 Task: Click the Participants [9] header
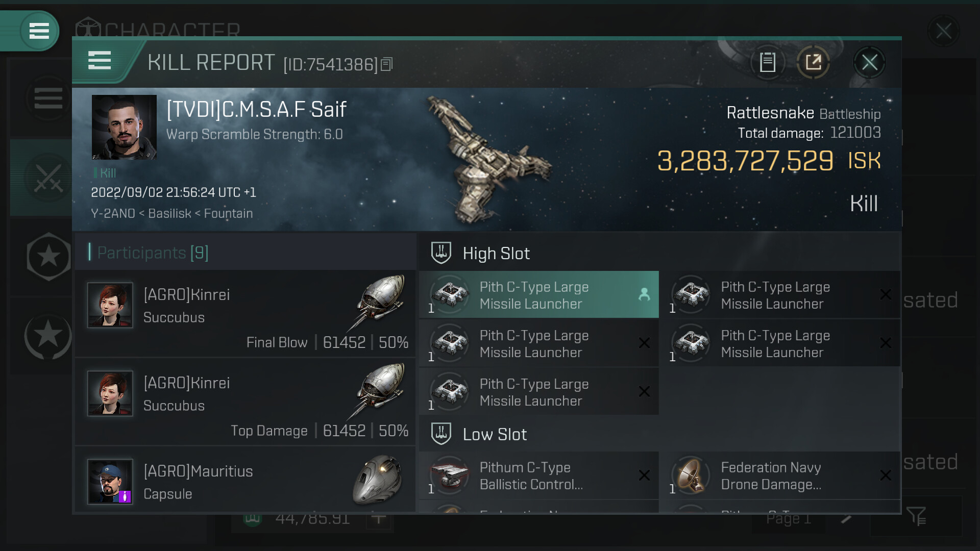(x=153, y=253)
